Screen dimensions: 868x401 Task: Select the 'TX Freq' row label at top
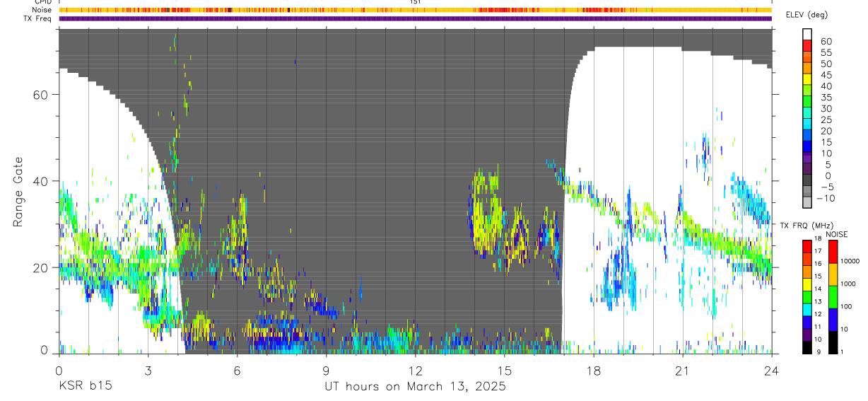[38, 18]
